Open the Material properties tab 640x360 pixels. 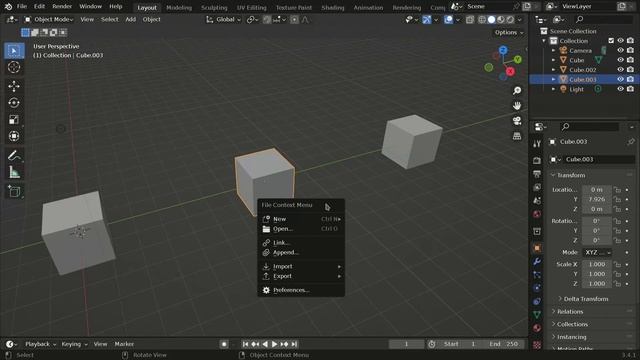pos(537,328)
